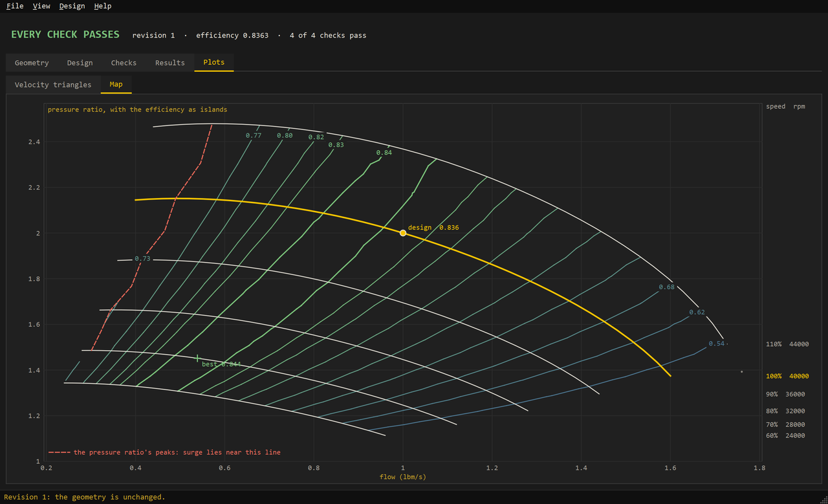The width and height of the screenshot is (828, 504).
Task: Click the 0.68 efficiency contour label
Action: 667,287
